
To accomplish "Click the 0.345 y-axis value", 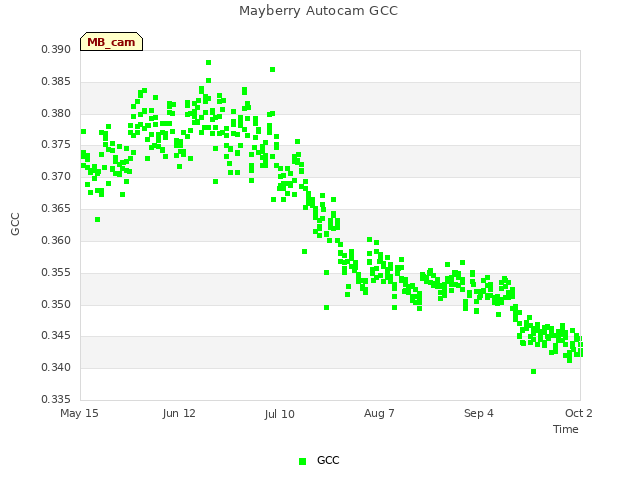I will [56, 336].
